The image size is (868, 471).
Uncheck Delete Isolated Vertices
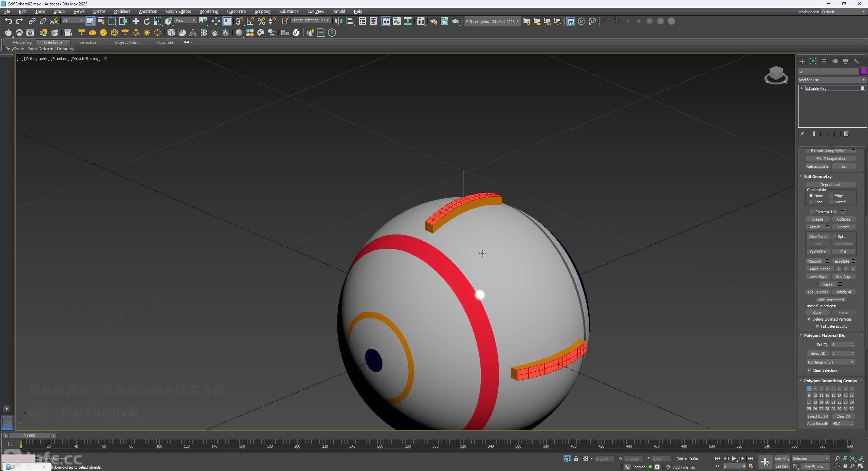809,319
